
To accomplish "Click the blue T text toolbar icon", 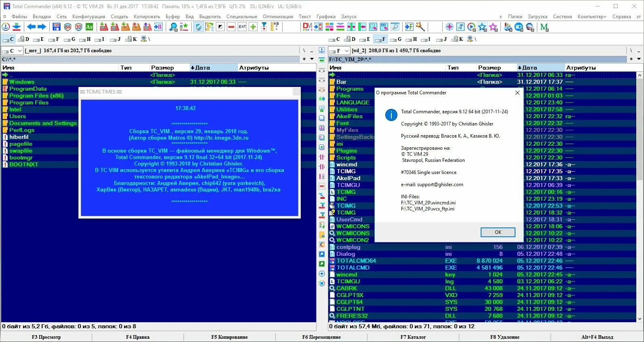I will (x=460, y=27).
